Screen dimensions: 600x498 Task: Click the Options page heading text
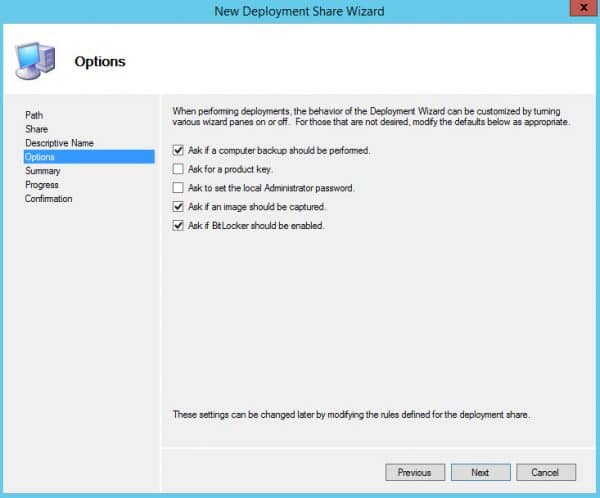tap(98, 62)
